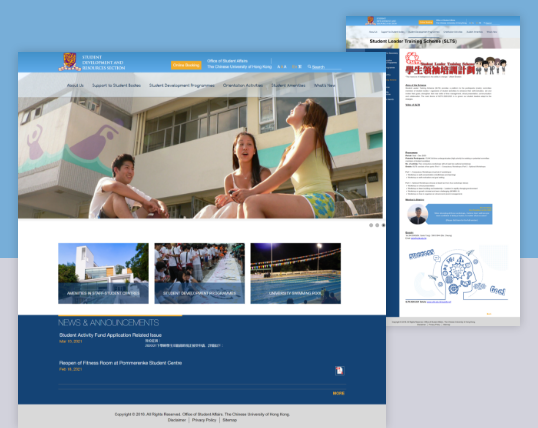Viewport: 538px width, 428px height.
Task: Select the smaller font size A icon
Action: click(x=279, y=67)
